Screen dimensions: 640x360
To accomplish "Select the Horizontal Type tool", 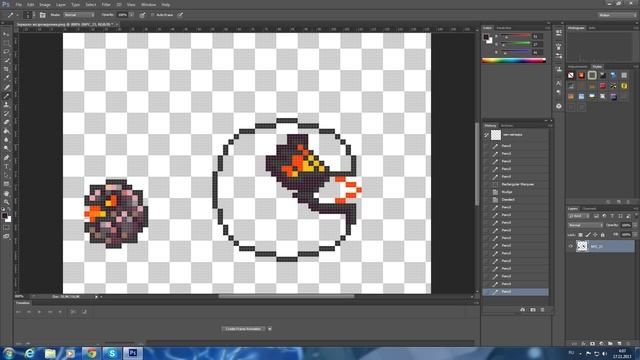I will 6,167.
